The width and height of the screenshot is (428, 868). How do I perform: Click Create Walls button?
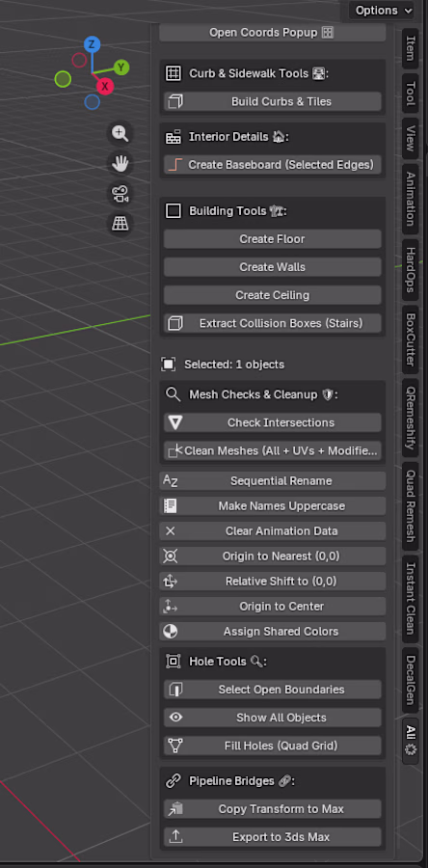(x=272, y=267)
